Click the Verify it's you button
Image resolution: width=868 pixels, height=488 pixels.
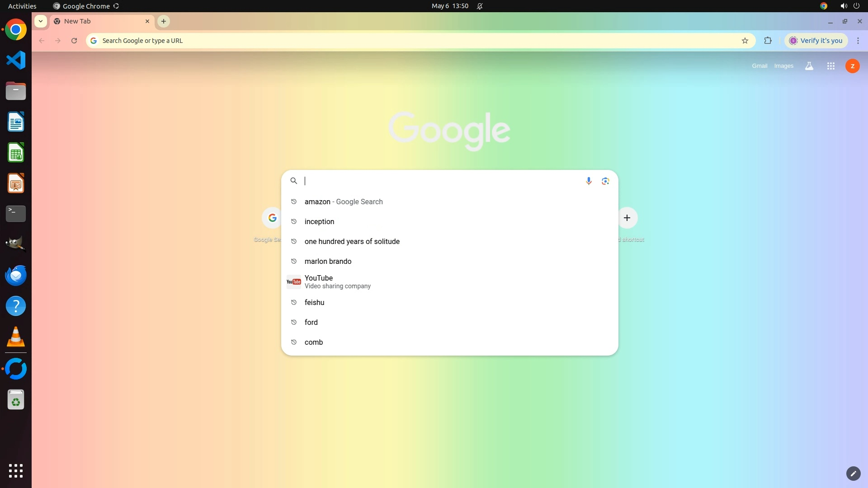816,41
